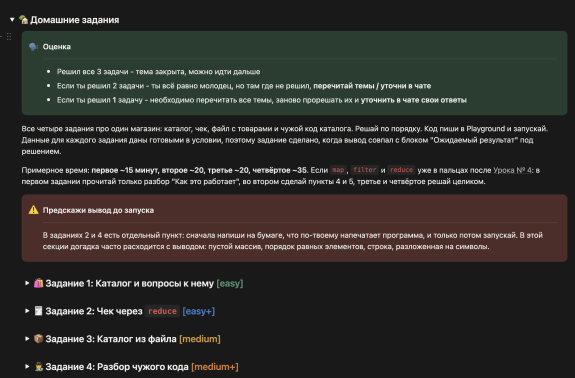Click the Оценка callout title
Image resolution: width=575 pixels, height=378 pixels.
pyautogui.click(x=57, y=47)
